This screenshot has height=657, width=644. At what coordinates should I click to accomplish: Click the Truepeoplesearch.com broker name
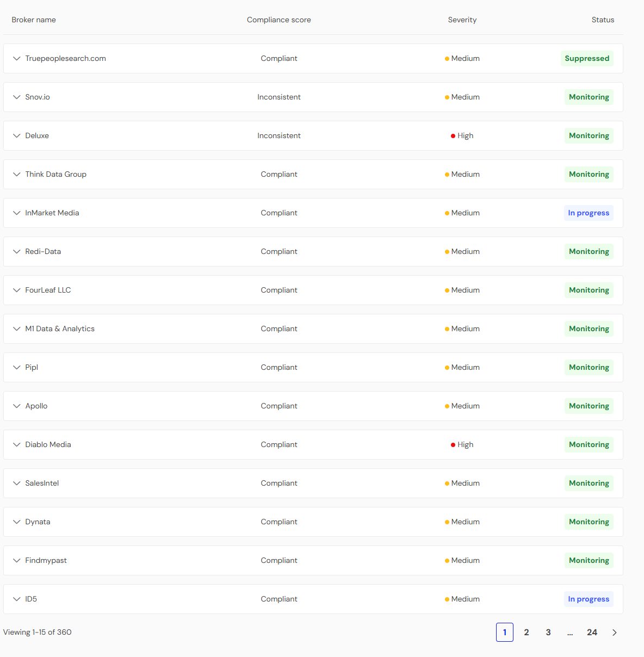pyautogui.click(x=65, y=58)
